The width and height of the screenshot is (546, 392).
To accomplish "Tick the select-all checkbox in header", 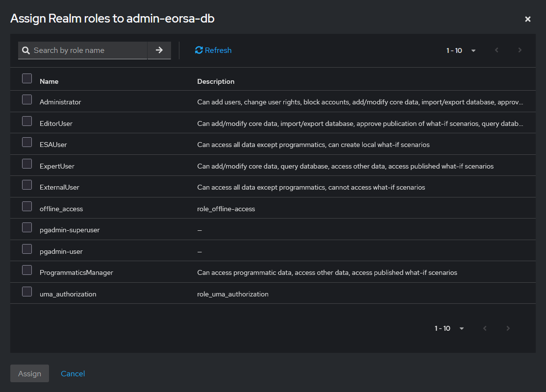I will 27,78.
